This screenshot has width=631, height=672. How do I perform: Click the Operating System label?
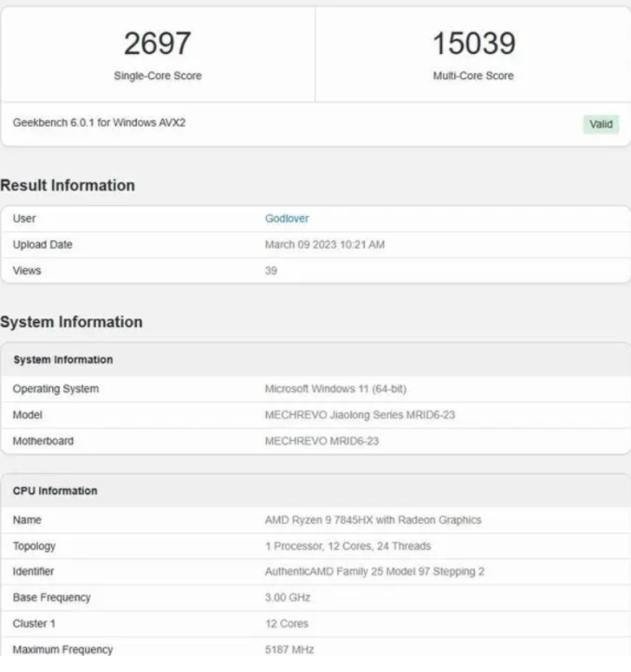tap(56, 389)
